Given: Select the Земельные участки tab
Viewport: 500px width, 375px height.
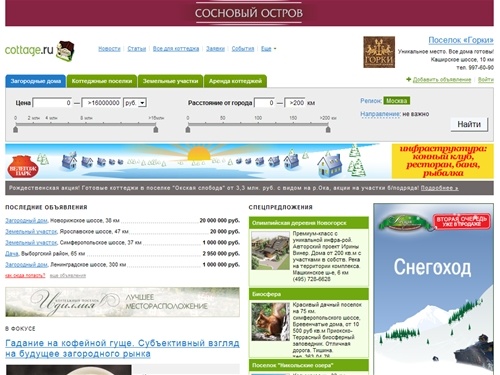Looking at the screenshot, I should tap(170, 81).
